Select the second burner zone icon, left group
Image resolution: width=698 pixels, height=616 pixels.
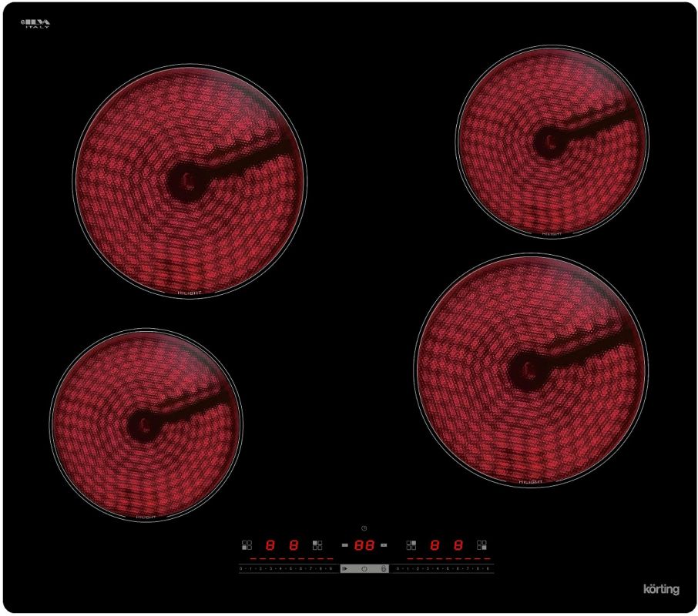click(x=317, y=544)
